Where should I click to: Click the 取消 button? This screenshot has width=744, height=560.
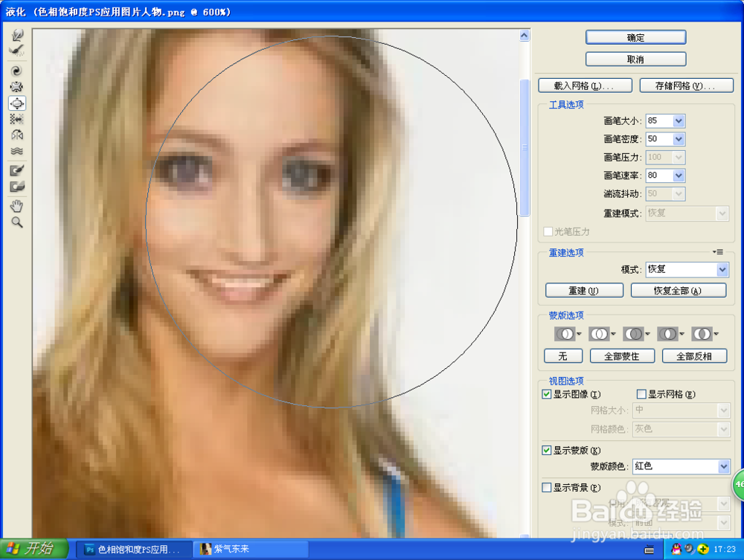click(635, 59)
